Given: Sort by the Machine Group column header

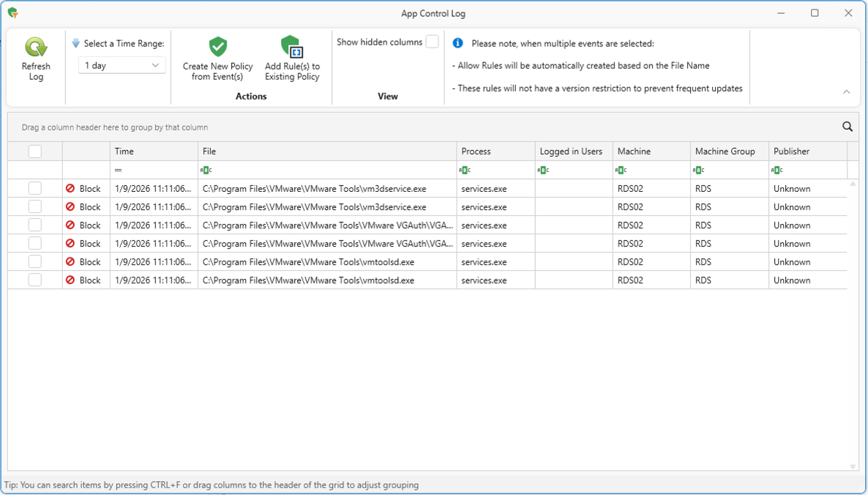Looking at the screenshot, I should tap(725, 152).
